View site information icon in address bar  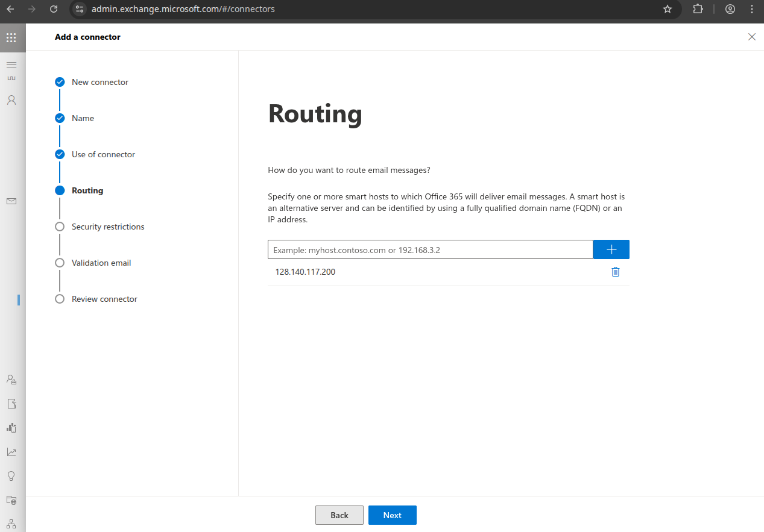(80, 9)
